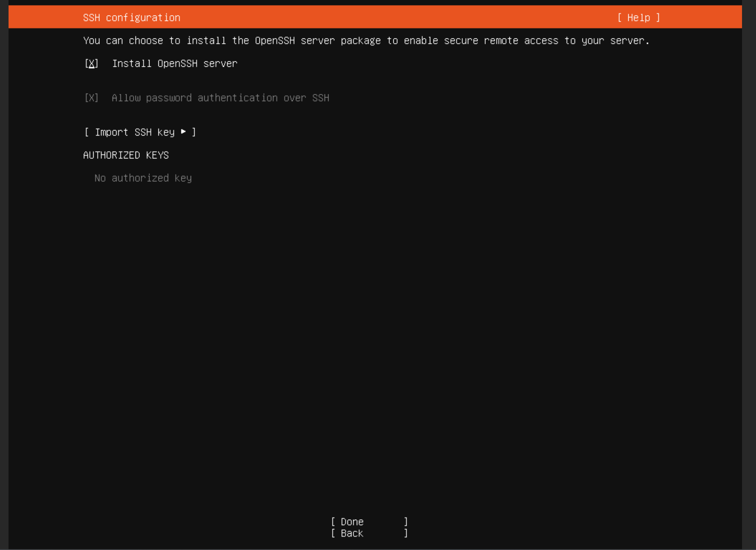Viewport: 756px width, 550px height.
Task: Click the SSH configuration title text
Action: pos(131,18)
